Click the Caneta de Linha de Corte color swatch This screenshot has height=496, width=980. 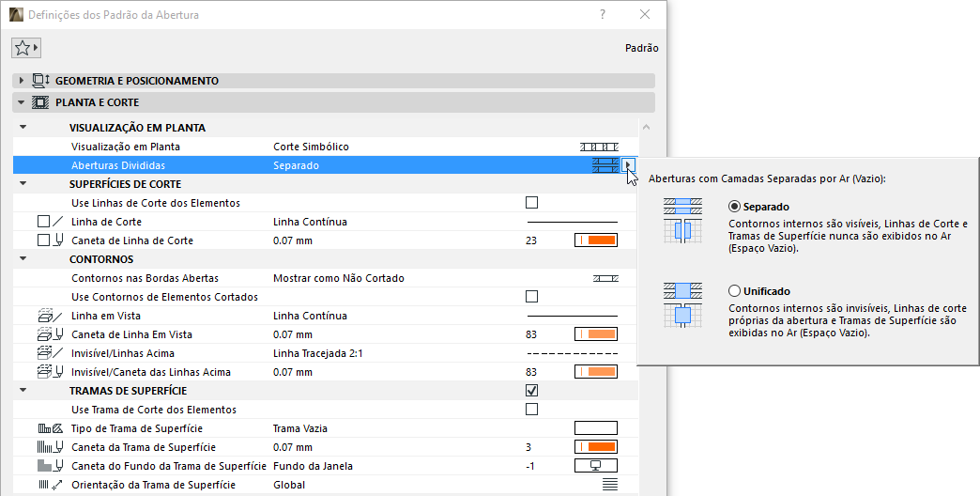click(596, 240)
